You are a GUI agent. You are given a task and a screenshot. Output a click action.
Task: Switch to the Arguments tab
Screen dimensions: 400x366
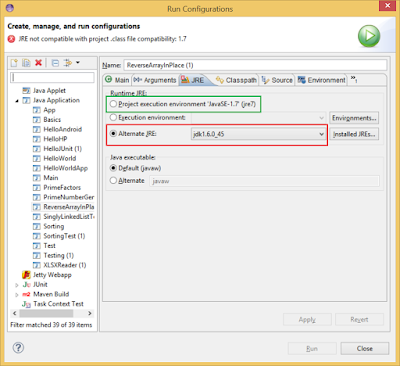click(155, 80)
